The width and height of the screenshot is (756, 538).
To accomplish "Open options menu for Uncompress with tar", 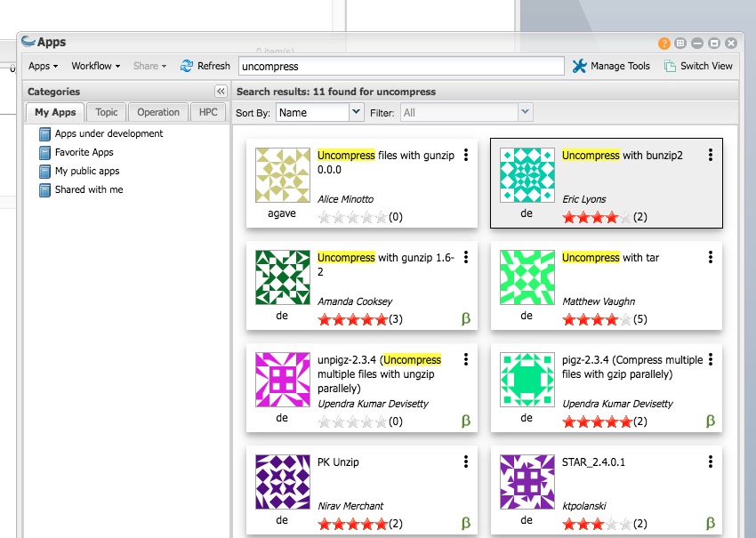I will point(711,257).
